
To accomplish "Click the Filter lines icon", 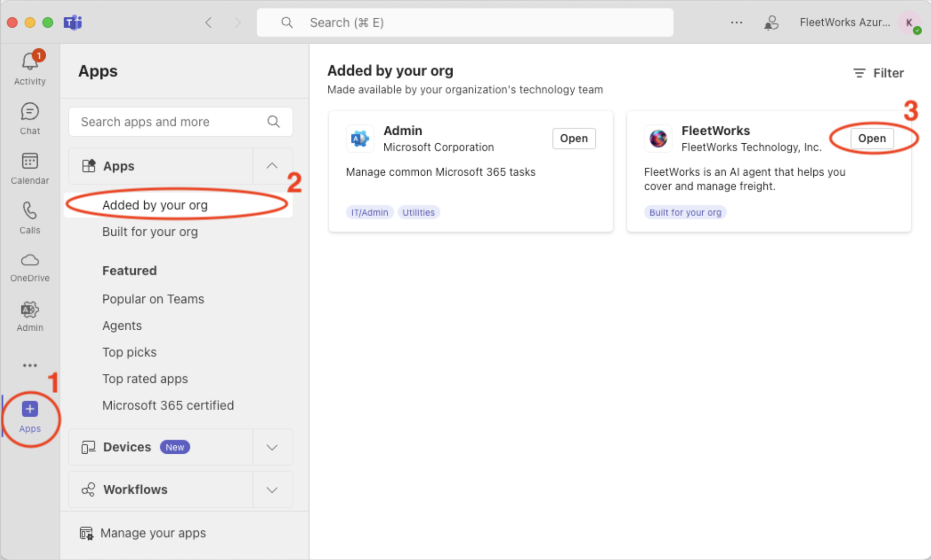I will (859, 73).
